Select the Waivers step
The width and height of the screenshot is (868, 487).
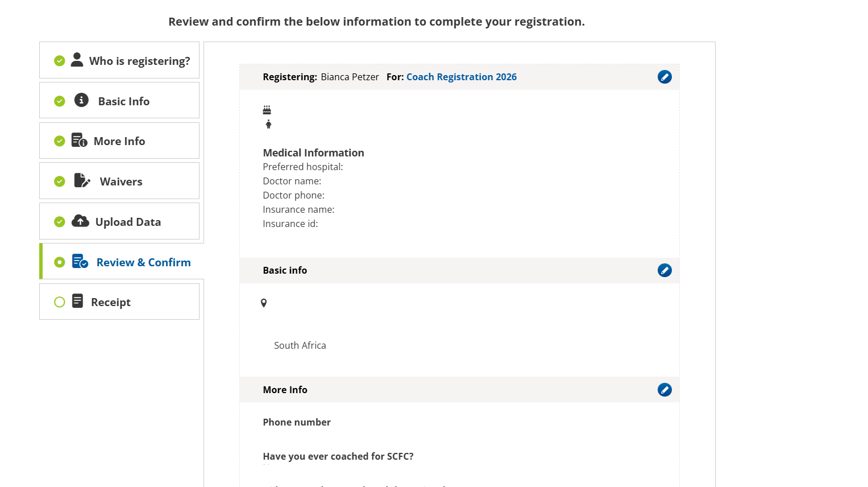click(121, 181)
